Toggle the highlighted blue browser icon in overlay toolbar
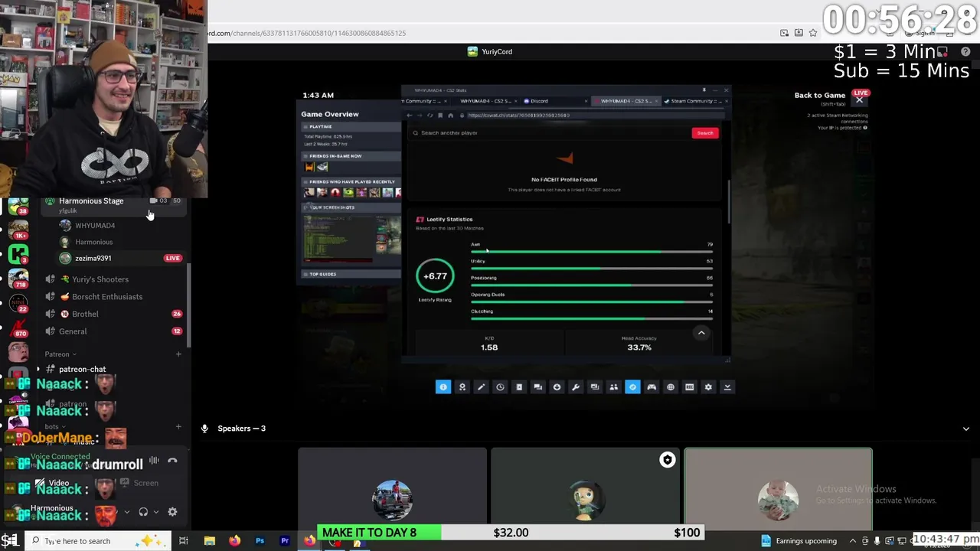Image resolution: width=980 pixels, height=551 pixels. (632, 387)
